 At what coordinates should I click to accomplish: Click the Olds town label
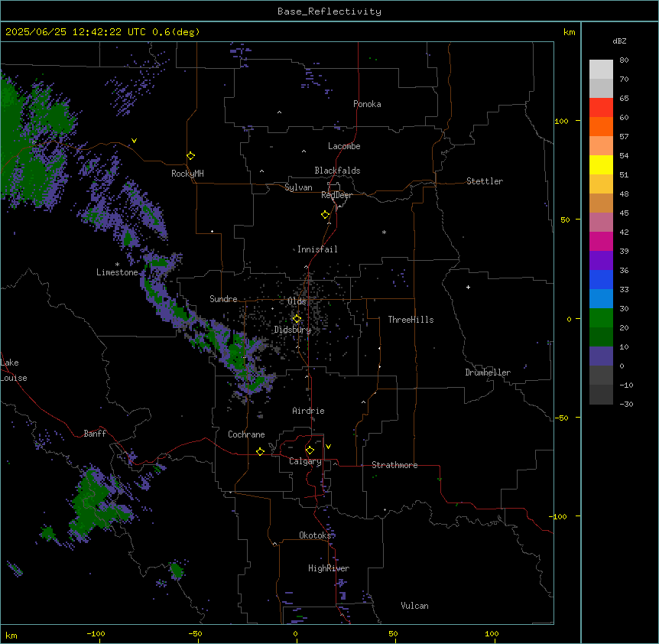[297, 301]
